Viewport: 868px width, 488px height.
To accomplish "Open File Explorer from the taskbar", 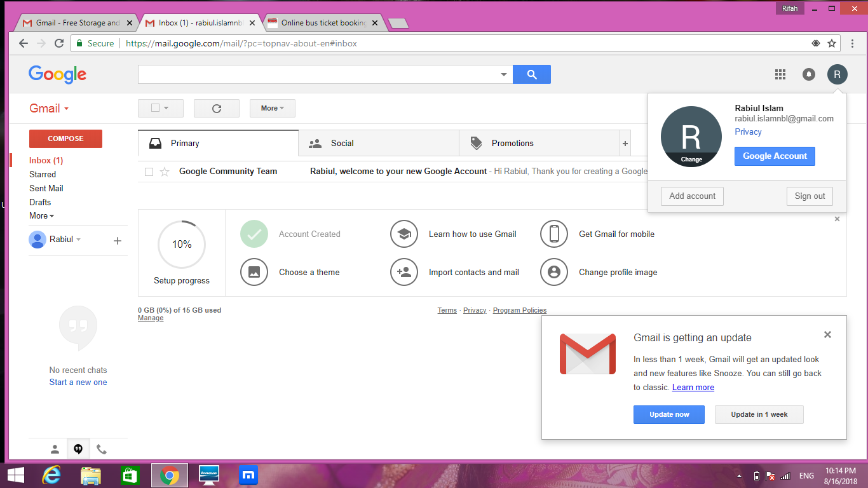I will 91,475.
